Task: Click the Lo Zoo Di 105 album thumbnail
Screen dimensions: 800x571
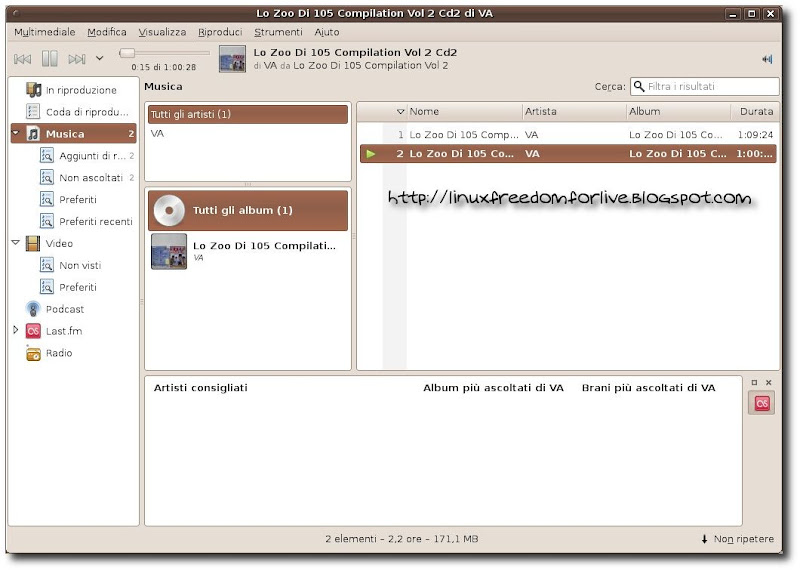Action: (x=169, y=252)
